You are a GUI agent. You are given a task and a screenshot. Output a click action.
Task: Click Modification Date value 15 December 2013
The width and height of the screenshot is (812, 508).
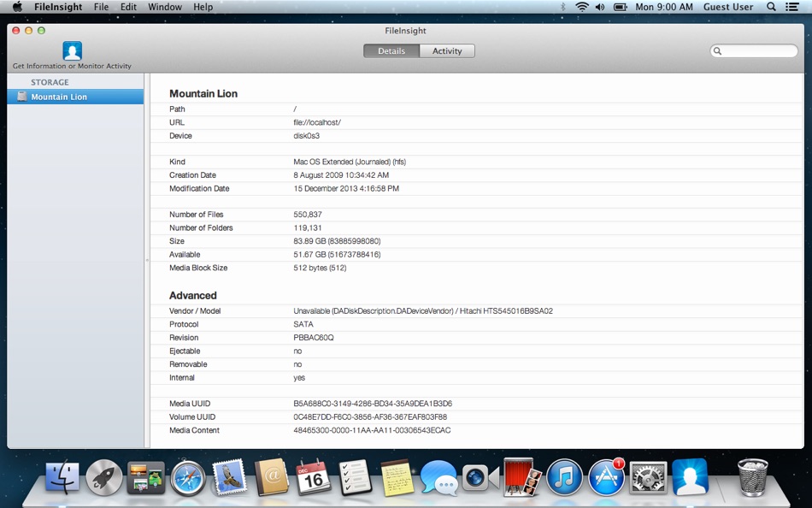click(346, 189)
